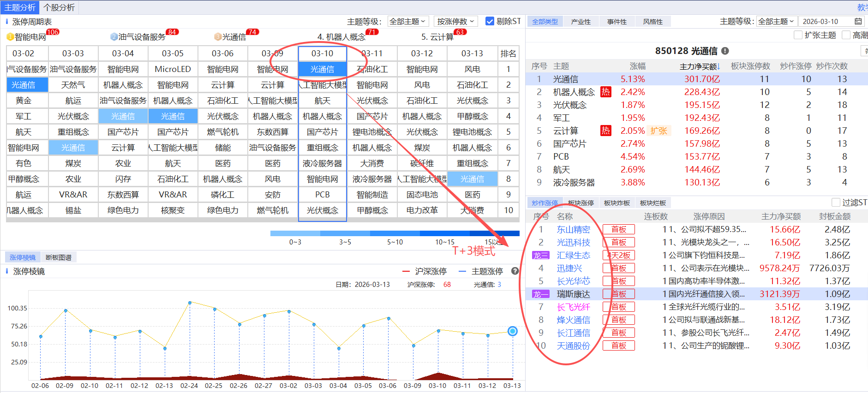Expand right panel 全部主题 dropdown near date

(776, 21)
